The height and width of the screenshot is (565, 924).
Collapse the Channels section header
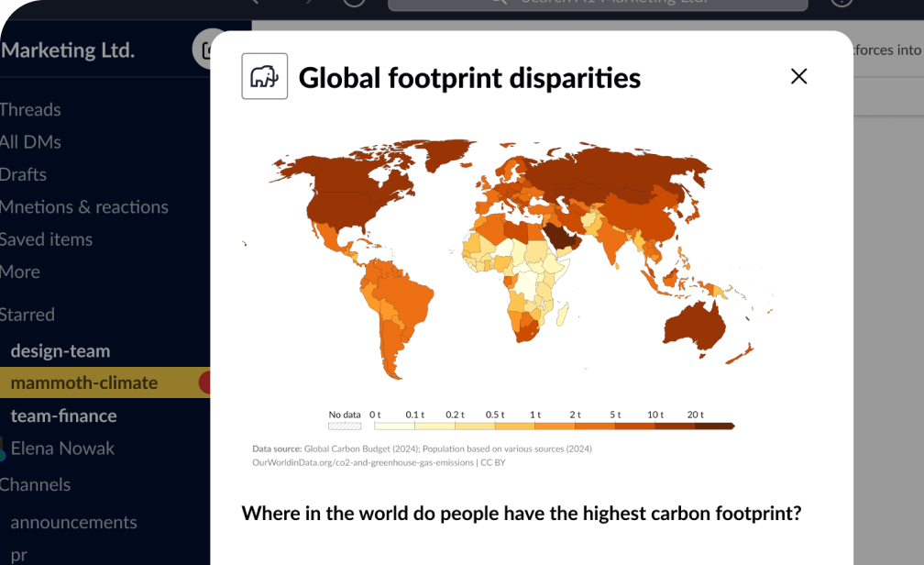point(36,485)
